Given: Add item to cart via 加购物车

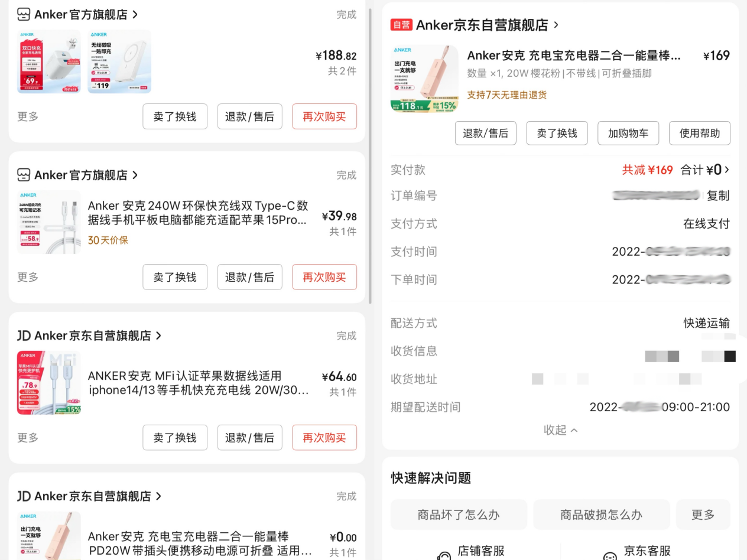Looking at the screenshot, I should pyautogui.click(x=628, y=133).
